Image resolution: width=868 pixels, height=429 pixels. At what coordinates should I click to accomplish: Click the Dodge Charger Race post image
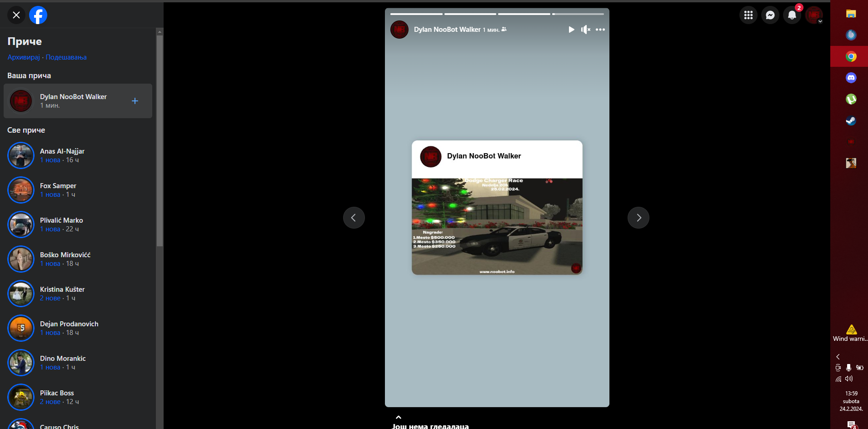tap(497, 226)
